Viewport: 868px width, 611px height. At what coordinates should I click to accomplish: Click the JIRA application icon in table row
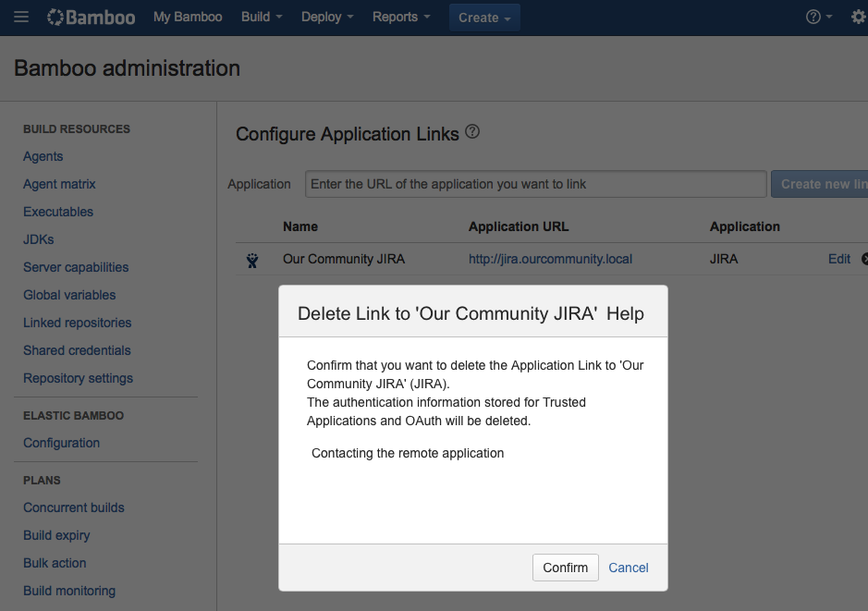252,260
